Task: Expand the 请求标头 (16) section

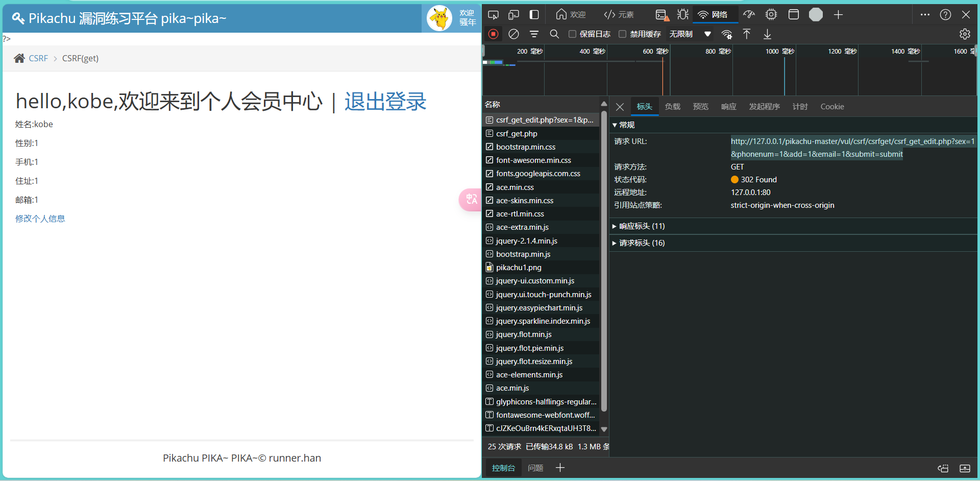Action: [642, 243]
